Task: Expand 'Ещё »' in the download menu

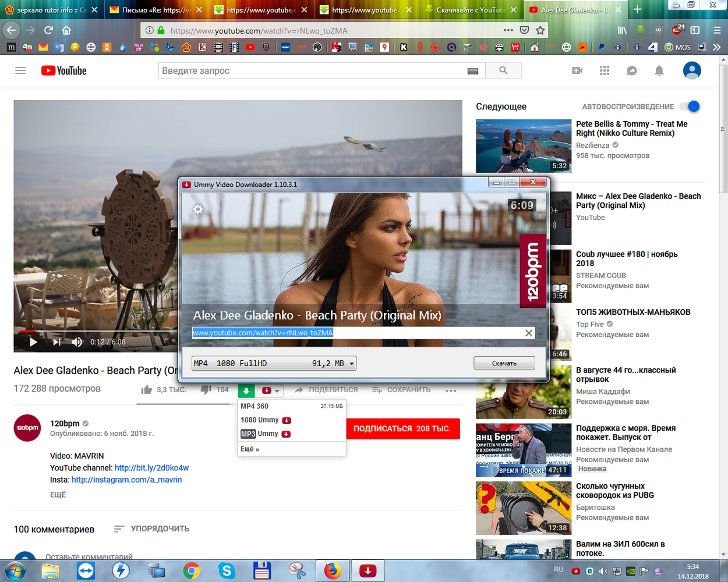Action: tap(250, 449)
